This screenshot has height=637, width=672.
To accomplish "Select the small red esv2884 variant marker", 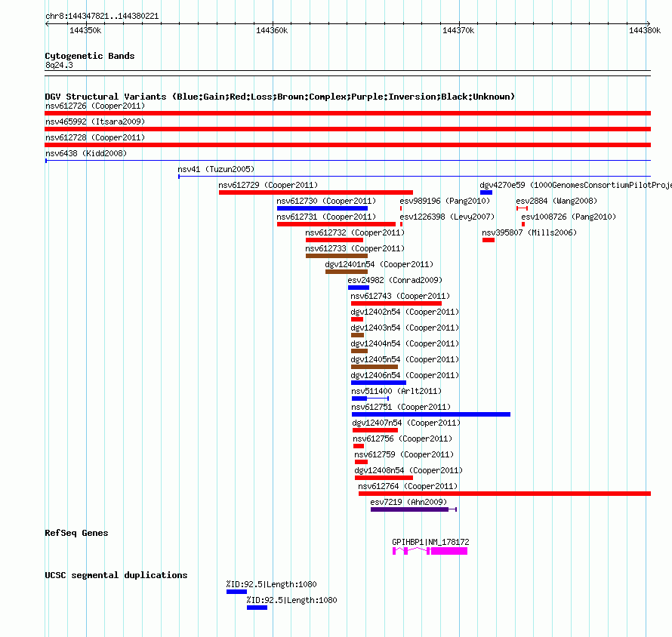I will (x=522, y=208).
